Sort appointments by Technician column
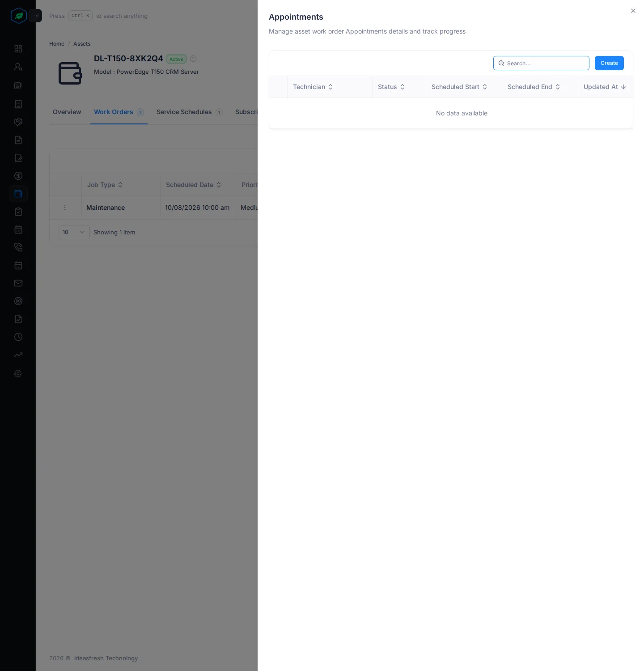Image resolution: width=644 pixels, height=671 pixels. point(313,87)
